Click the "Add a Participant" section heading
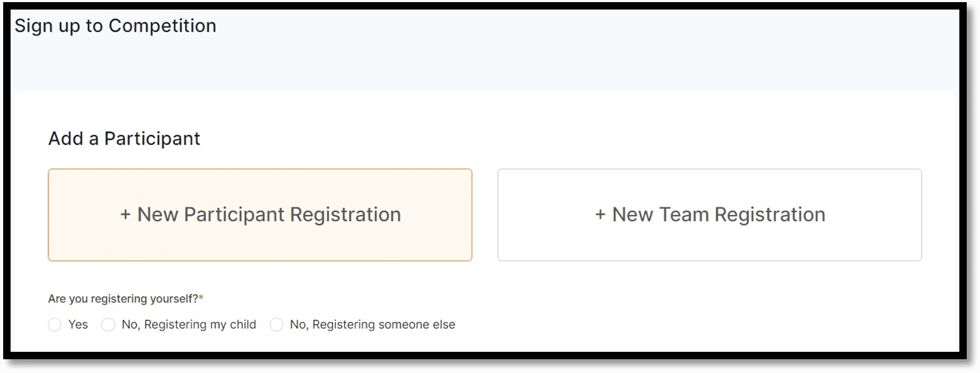This screenshot has width=980, height=373. (x=124, y=139)
